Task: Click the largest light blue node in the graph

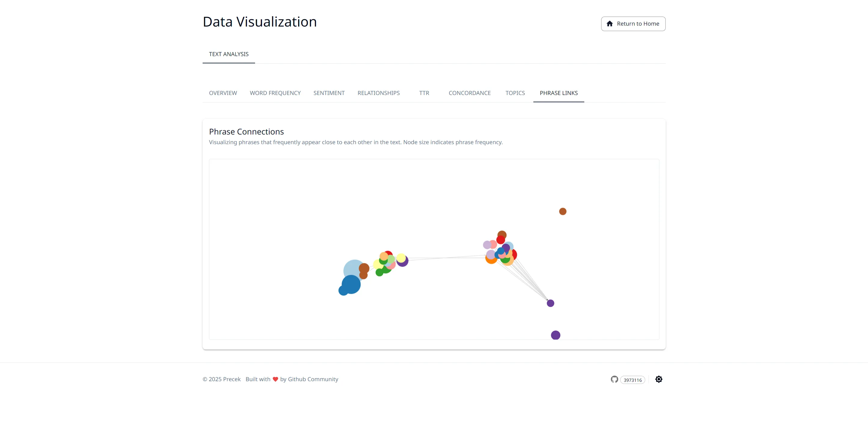Action: (353, 270)
